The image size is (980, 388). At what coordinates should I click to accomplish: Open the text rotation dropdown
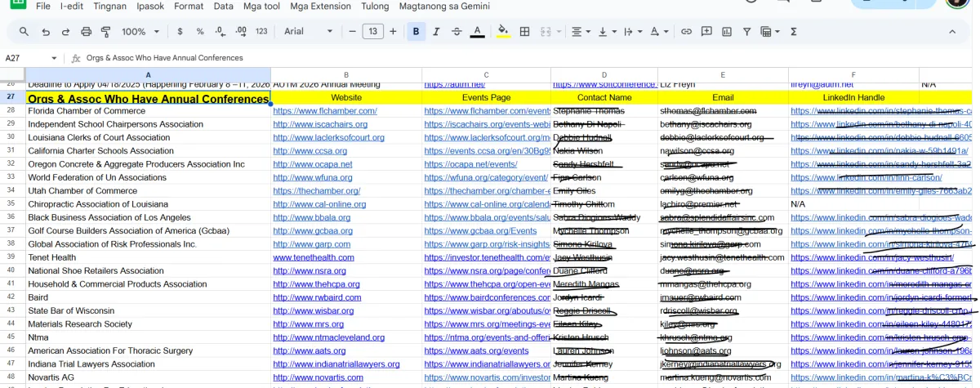[x=657, y=32]
